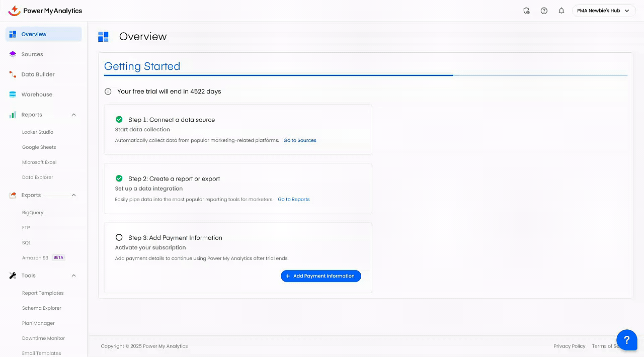Click the Step 1 green checkmark
This screenshot has height=357, width=644.
(x=119, y=120)
